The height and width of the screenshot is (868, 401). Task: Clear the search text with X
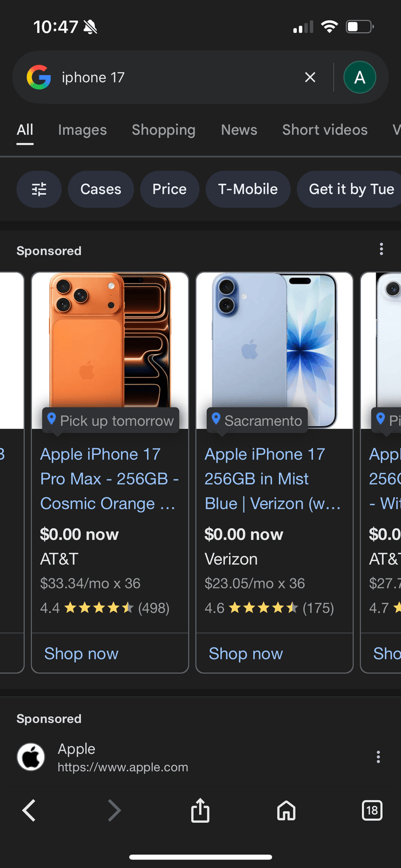310,77
